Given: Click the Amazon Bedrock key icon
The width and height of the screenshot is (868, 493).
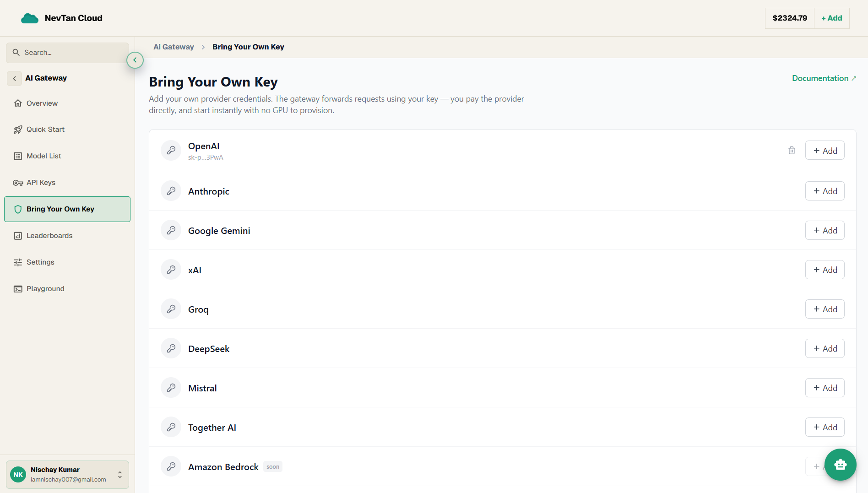Looking at the screenshot, I should pyautogui.click(x=171, y=466).
